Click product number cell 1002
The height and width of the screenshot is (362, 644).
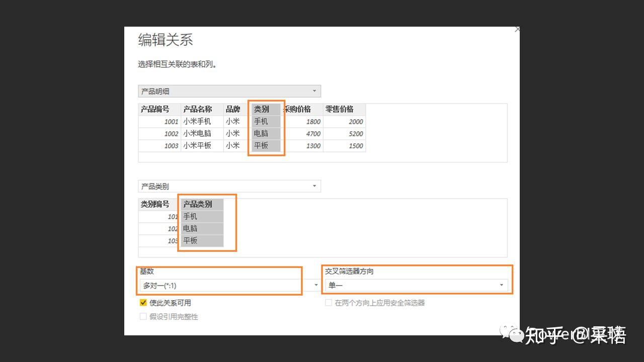point(159,134)
